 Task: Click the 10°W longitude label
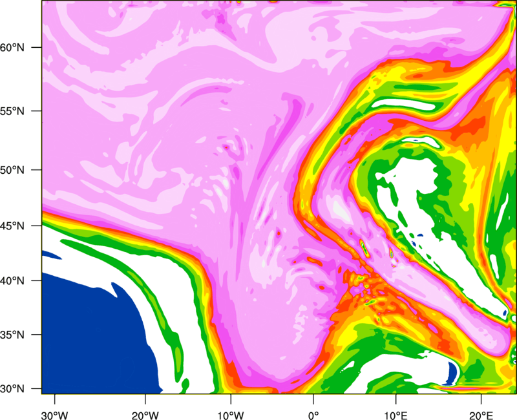(x=230, y=415)
